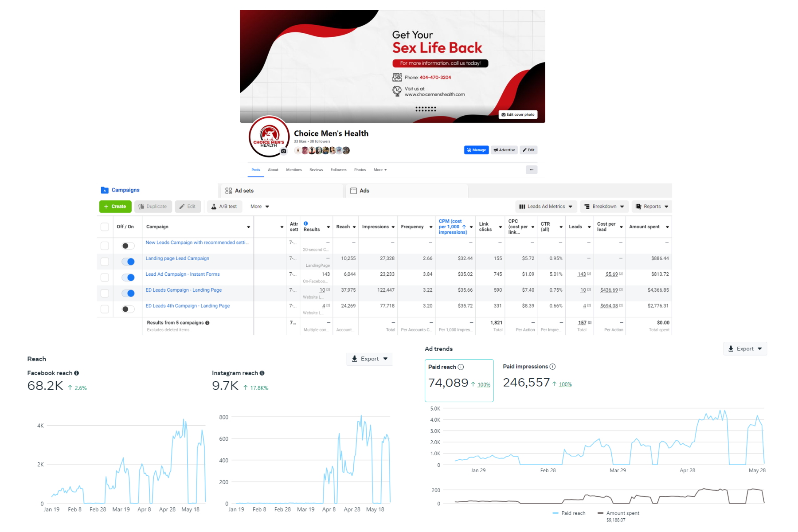Viewport: 798px width, 532px height.
Task: Click the lightbulb website icon on cover
Action: [x=397, y=91]
